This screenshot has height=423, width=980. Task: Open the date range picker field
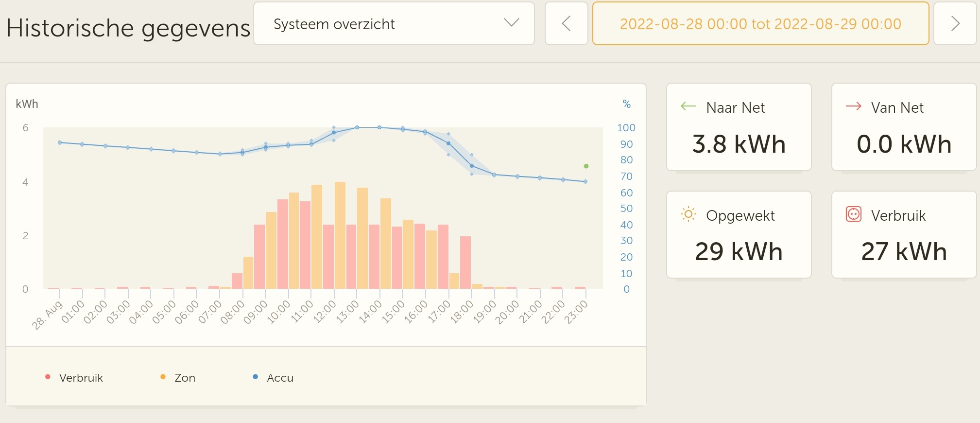click(760, 24)
